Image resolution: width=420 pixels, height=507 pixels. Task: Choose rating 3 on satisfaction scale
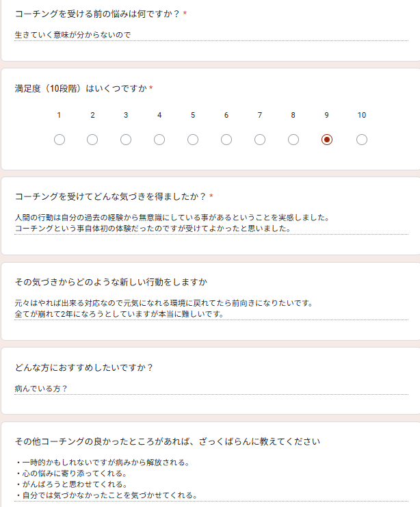(x=126, y=140)
